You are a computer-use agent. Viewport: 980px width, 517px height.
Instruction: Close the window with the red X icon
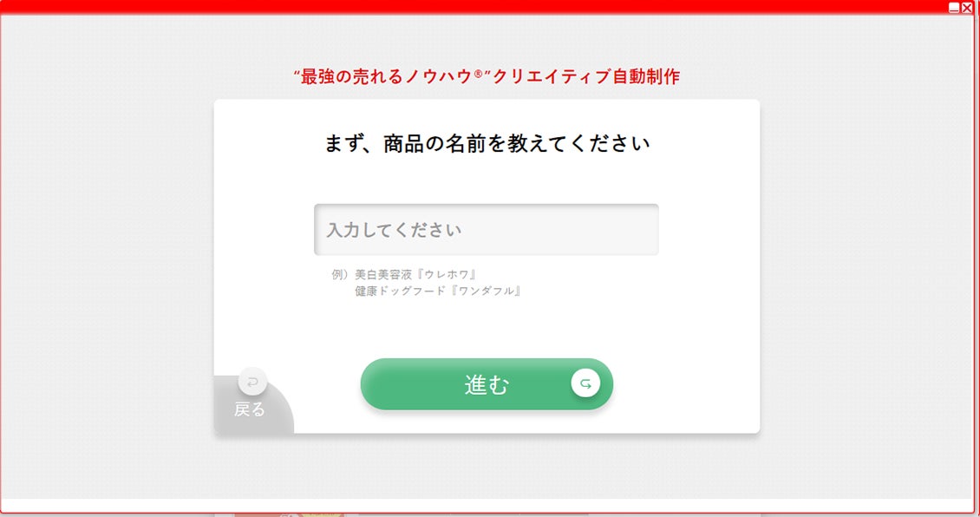[x=967, y=8]
